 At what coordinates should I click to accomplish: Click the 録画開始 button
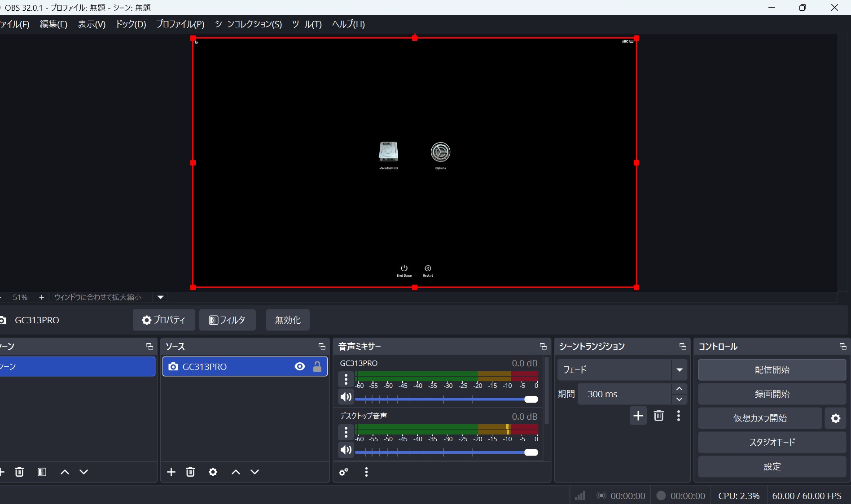[772, 394]
